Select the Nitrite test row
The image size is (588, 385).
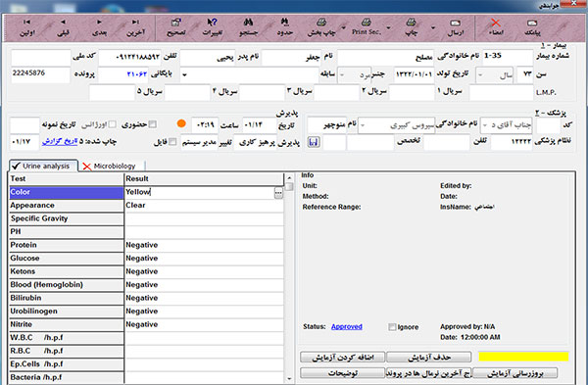(67, 324)
